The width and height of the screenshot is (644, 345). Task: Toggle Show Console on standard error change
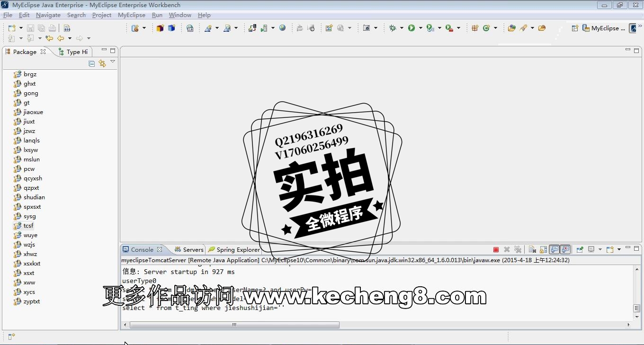565,249
